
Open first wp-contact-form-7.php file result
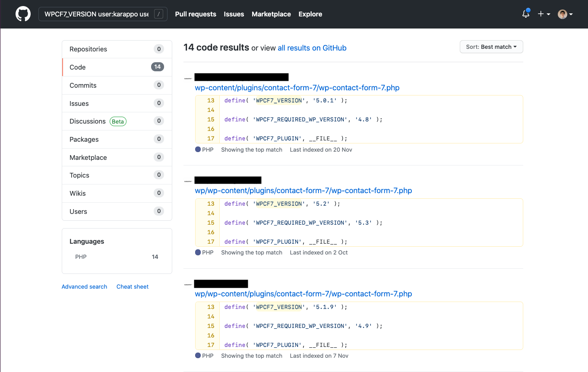click(297, 88)
